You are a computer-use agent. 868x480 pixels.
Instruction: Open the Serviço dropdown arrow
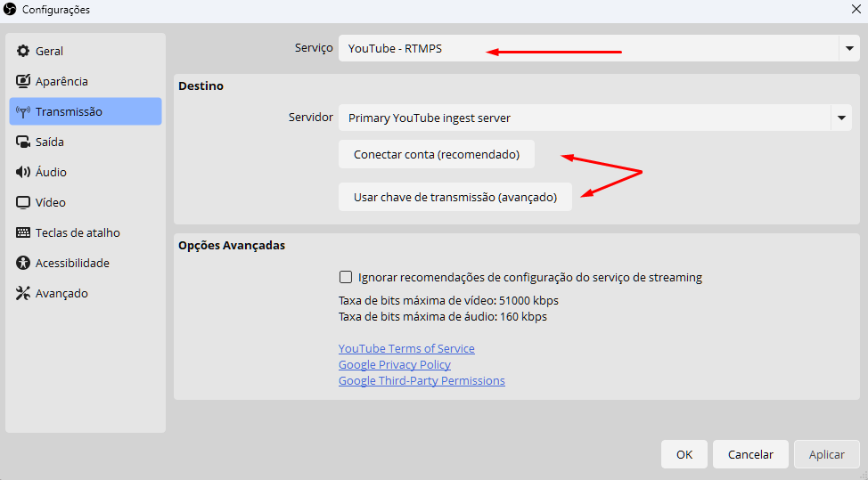click(x=849, y=49)
